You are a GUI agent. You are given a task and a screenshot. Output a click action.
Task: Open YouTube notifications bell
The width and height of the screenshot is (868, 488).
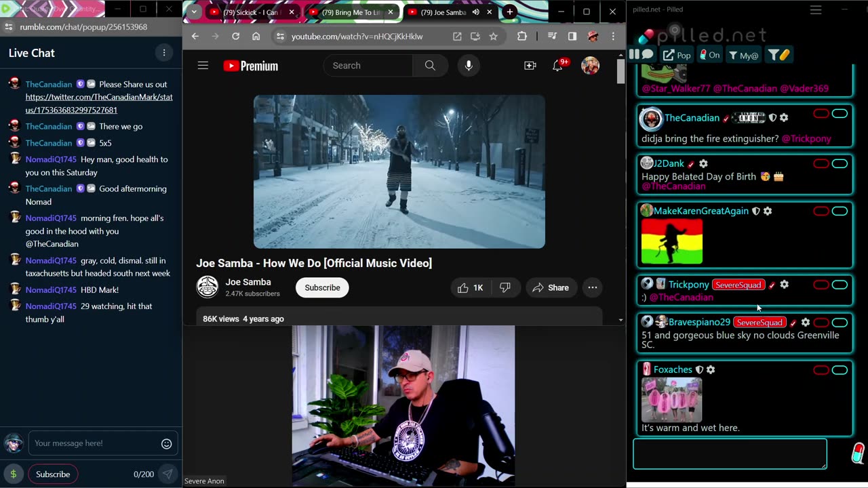(x=558, y=66)
